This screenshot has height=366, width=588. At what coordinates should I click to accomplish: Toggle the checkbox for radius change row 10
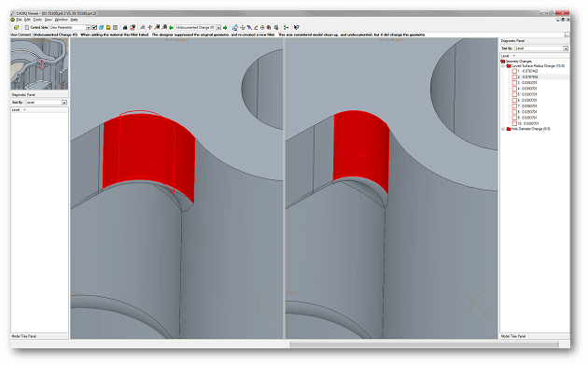pyautogui.click(x=514, y=123)
